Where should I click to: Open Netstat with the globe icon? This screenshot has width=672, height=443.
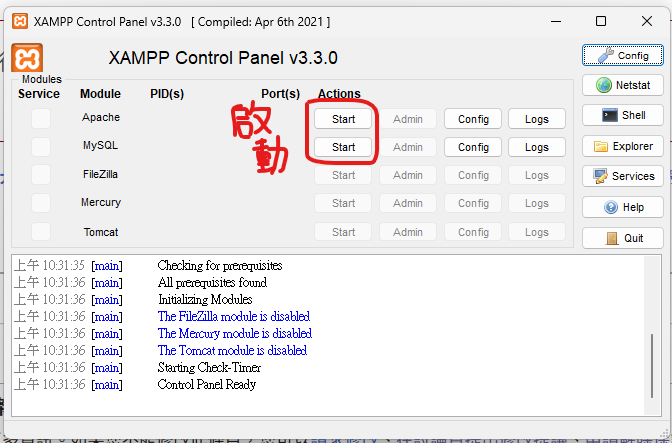coord(623,85)
